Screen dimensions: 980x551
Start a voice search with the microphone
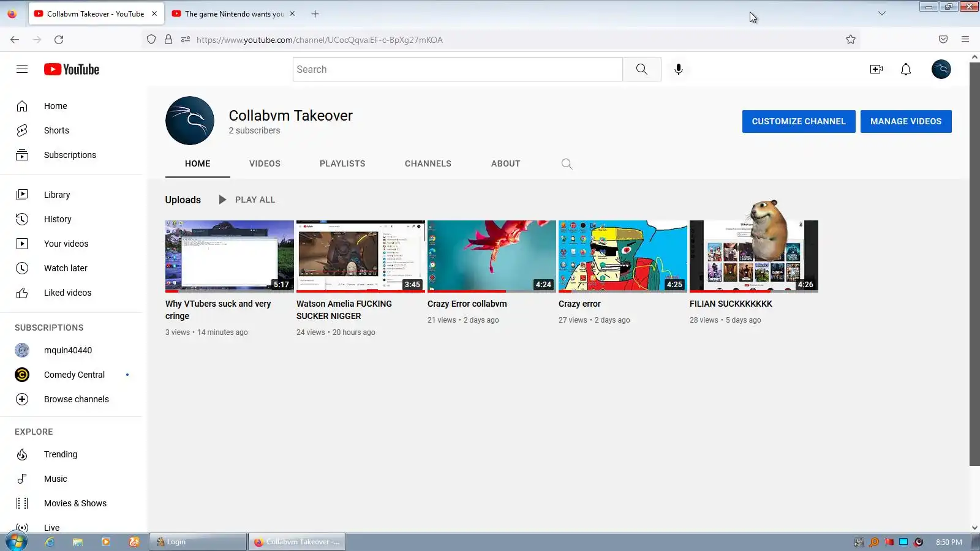tap(678, 69)
